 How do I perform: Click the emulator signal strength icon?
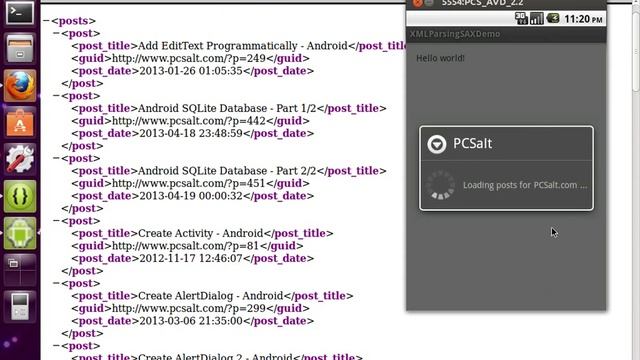click(x=537, y=18)
